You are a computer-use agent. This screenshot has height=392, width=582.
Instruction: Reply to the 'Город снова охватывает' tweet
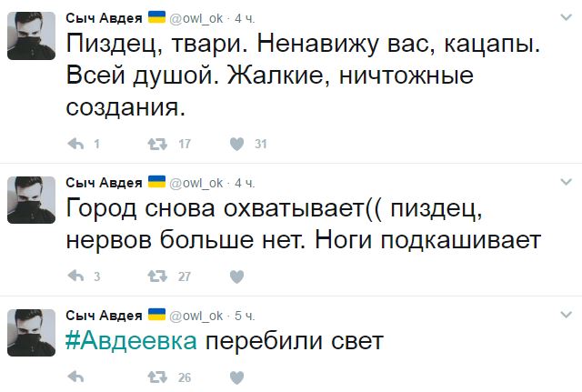(75, 276)
